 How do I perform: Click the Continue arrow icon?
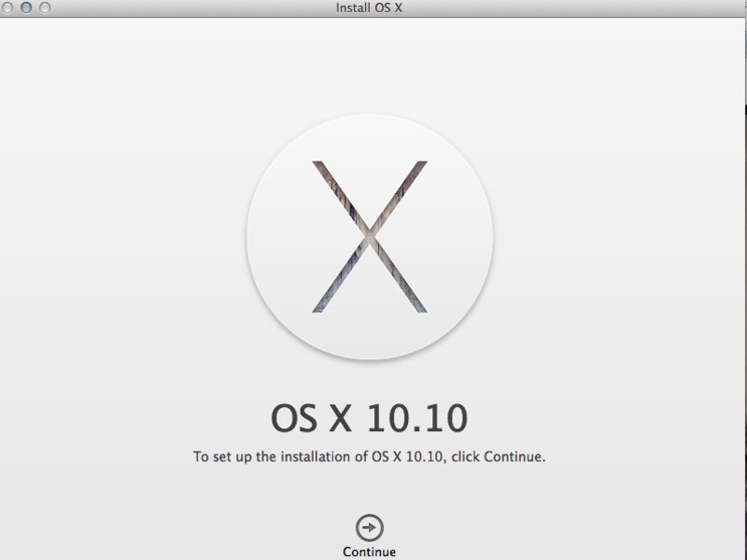(x=369, y=527)
